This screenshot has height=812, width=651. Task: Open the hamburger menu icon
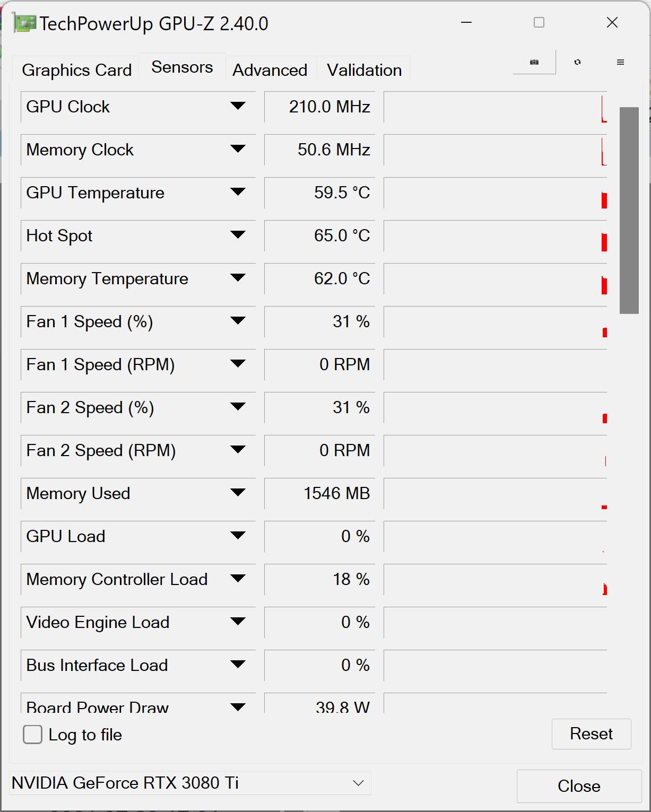pyautogui.click(x=620, y=62)
